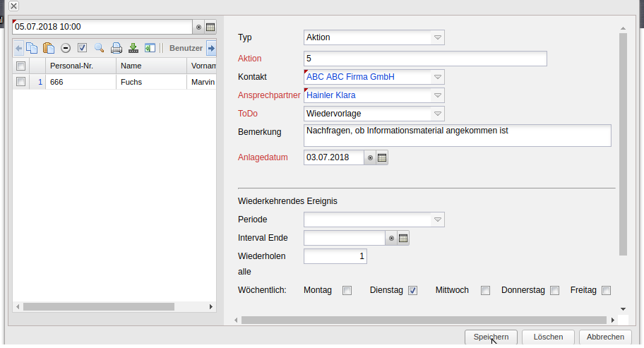This screenshot has height=348, width=644.
Task: Click the magnifier search icon
Action: click(x=99, y=48)
